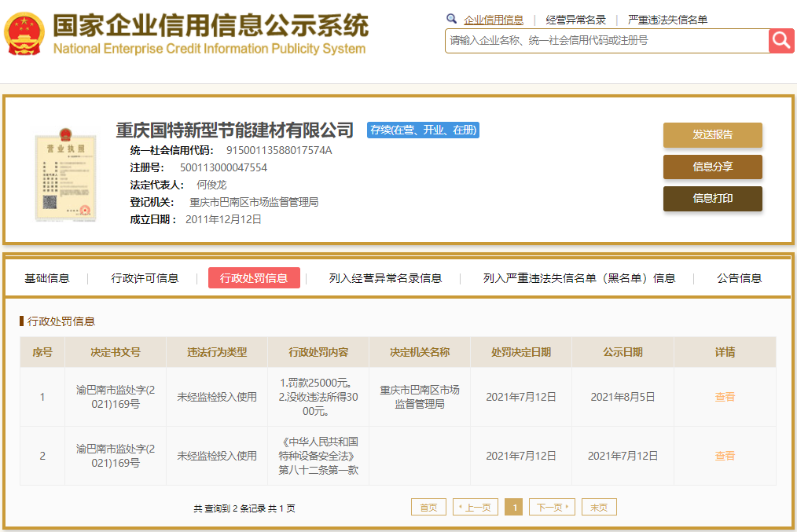This screenshot has width=797, height=532.
Task: Click the penalty content 罚款25000元 cell
Action: click(x=318, y=397)
